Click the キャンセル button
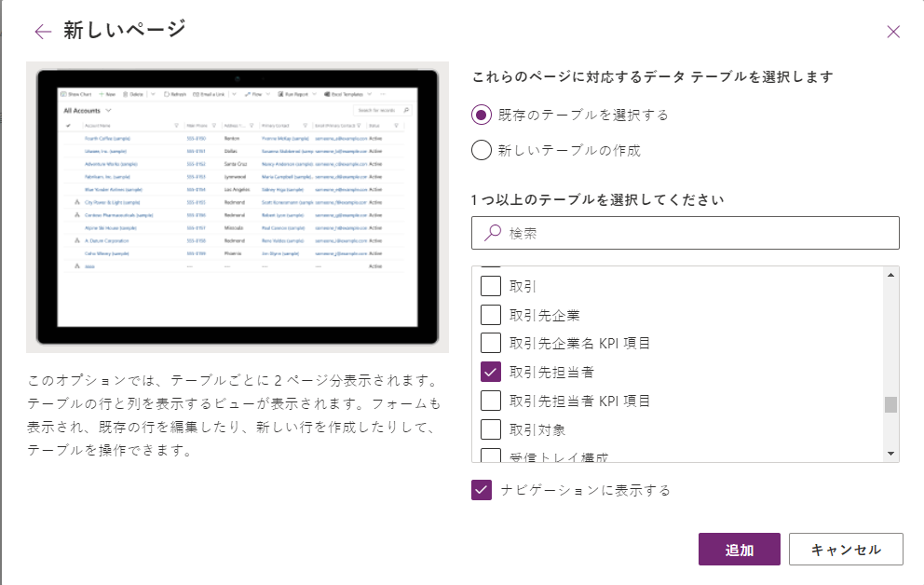Viewport: 924px width, 585px height. 846,549
